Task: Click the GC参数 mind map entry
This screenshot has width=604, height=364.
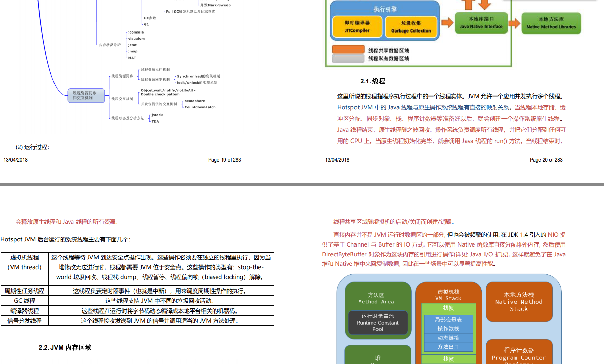Action: (150, 18)
